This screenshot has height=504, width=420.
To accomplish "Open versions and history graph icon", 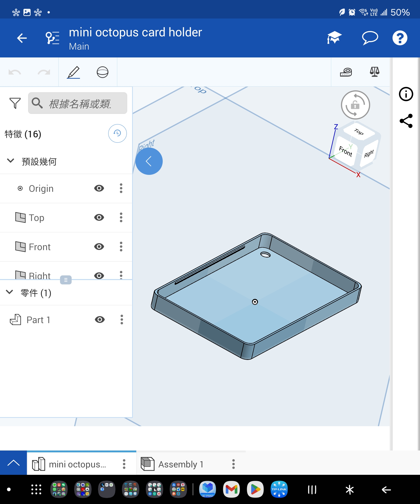I will (x=53, y=38).
